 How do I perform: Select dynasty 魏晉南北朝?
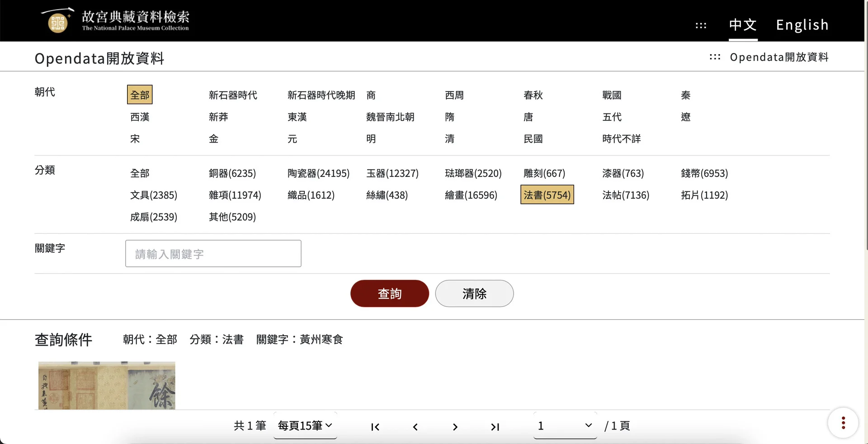[390, 117]
